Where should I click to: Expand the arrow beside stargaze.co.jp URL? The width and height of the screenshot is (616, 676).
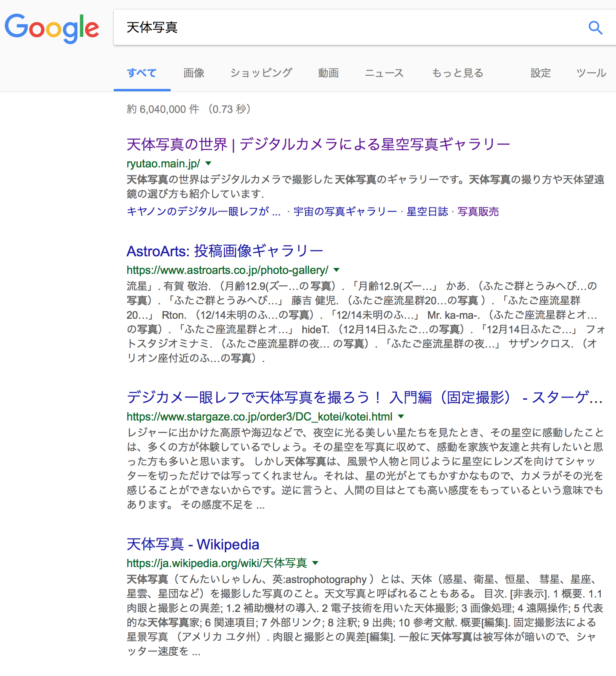click(x=401, y=416)
